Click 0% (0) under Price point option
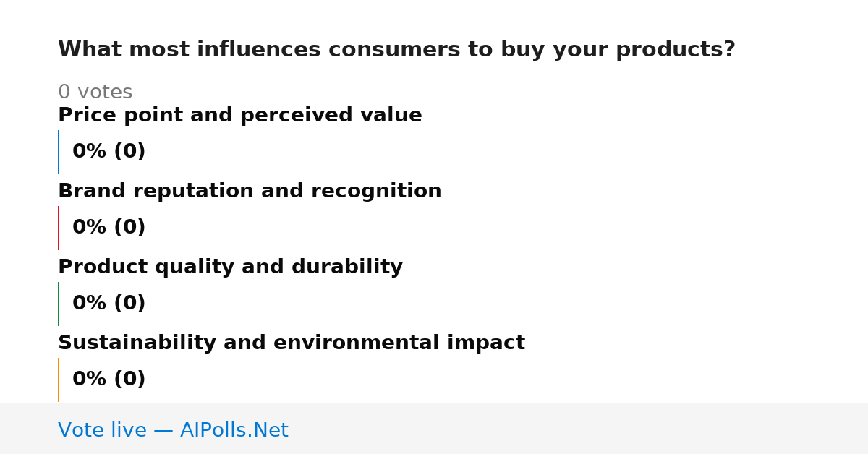The width and height of the screenshot is (868, 454). pyautogui.click(x=109, y=152)
